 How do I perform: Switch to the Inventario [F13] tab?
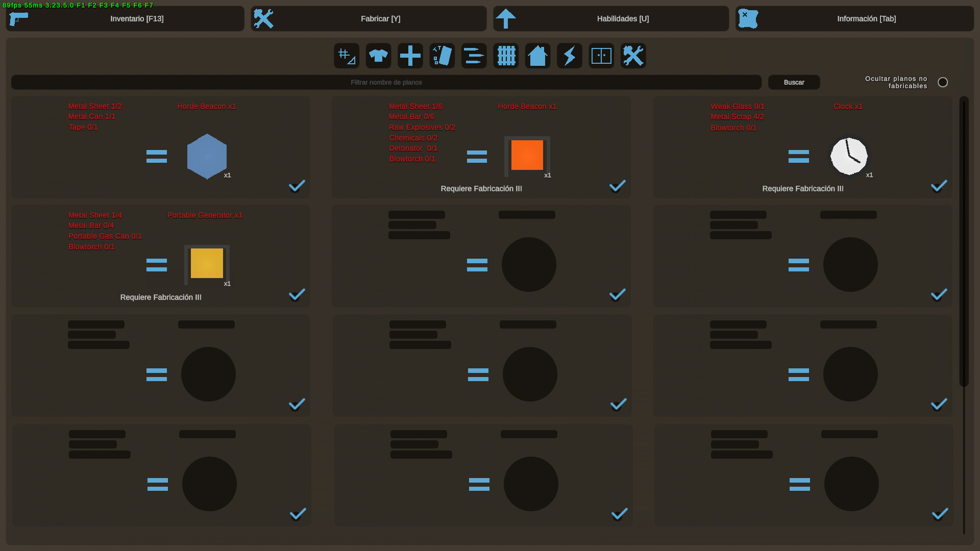tap(125, 18)
